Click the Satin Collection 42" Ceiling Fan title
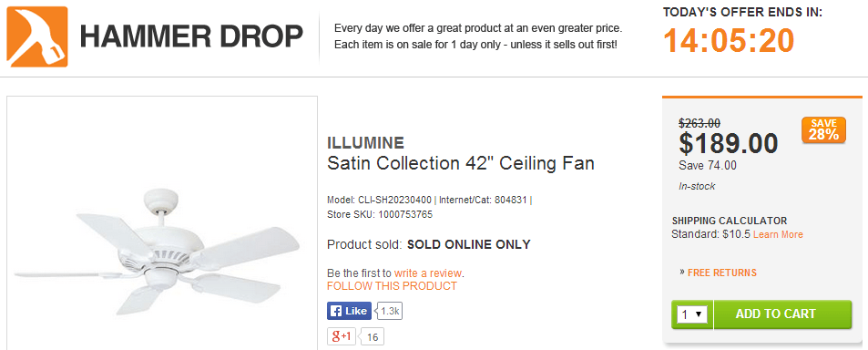The image size is (868, 350). tap(461, 163)
